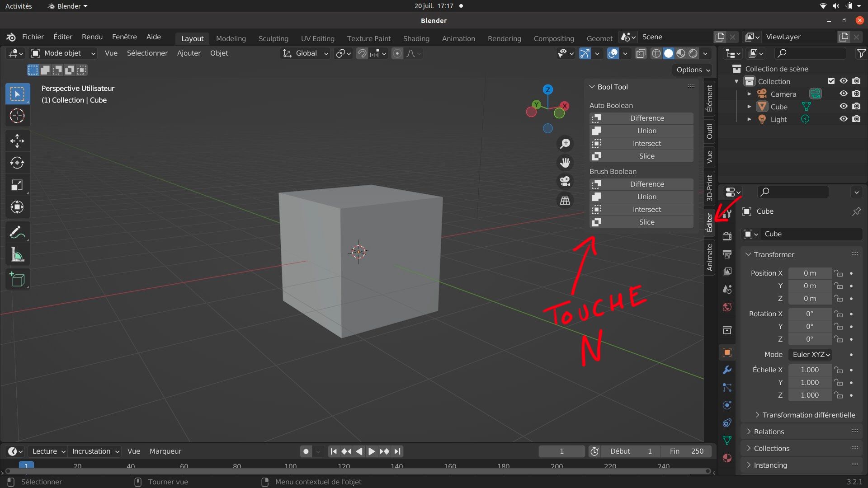Switch to rendered viewport shading
The image size is (868, 488).
coord(693,53)
